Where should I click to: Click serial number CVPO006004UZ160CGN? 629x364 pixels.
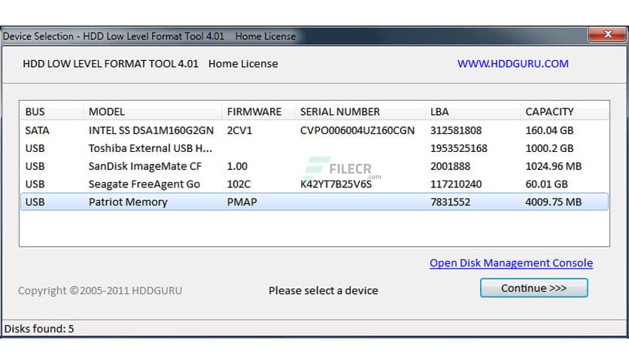point(357,130)
